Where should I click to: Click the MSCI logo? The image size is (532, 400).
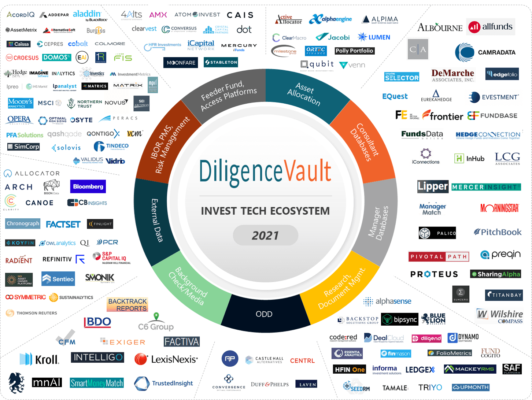(x=49, y=103)
